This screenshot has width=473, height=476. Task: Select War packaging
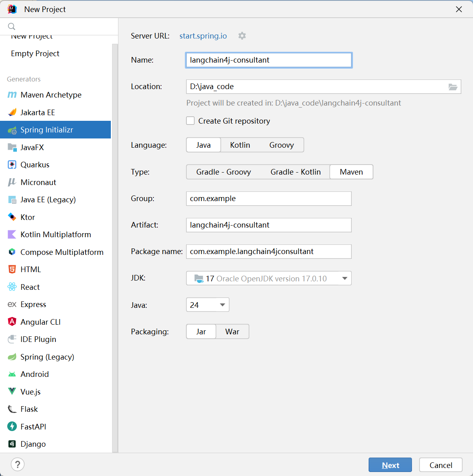232,332
